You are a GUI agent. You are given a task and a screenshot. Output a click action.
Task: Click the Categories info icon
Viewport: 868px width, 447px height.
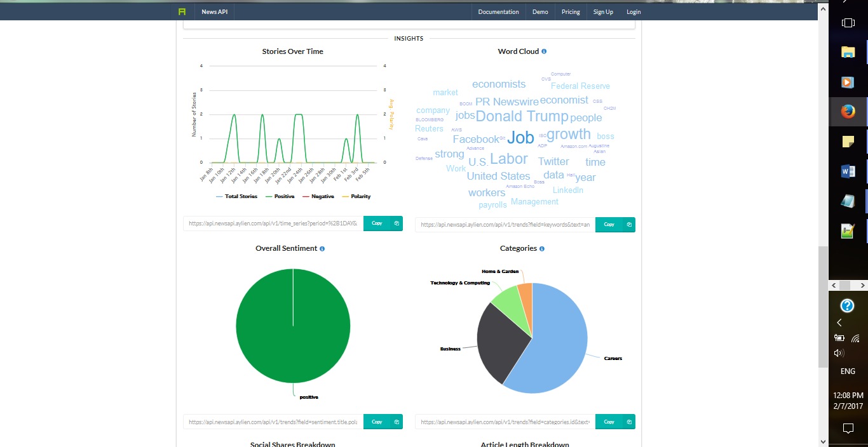(541, 248)
